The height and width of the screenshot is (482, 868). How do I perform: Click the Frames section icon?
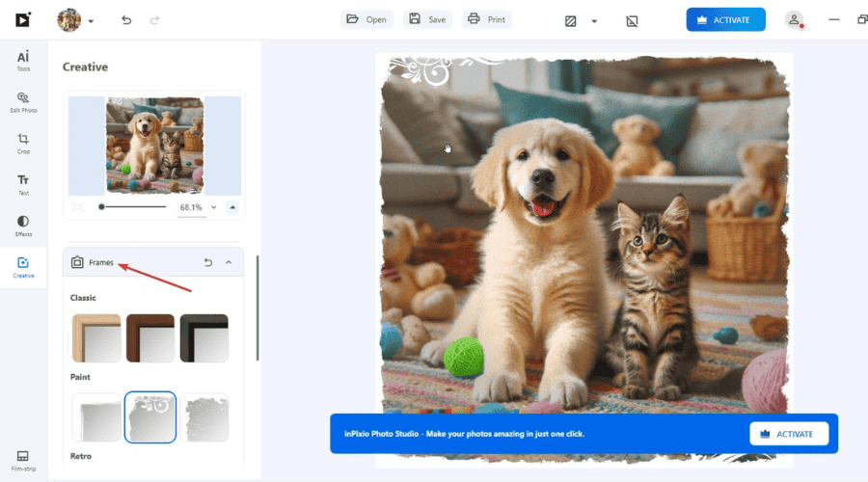click(77, 262)
